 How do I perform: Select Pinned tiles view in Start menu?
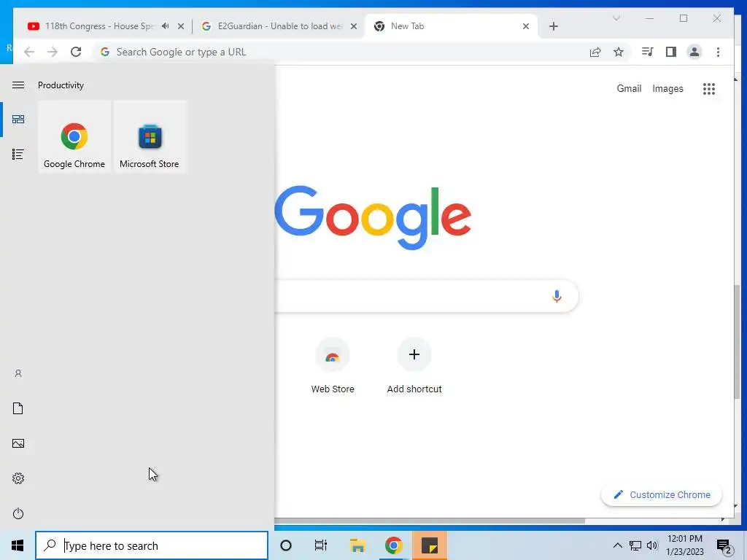click(x=18, y=119)
